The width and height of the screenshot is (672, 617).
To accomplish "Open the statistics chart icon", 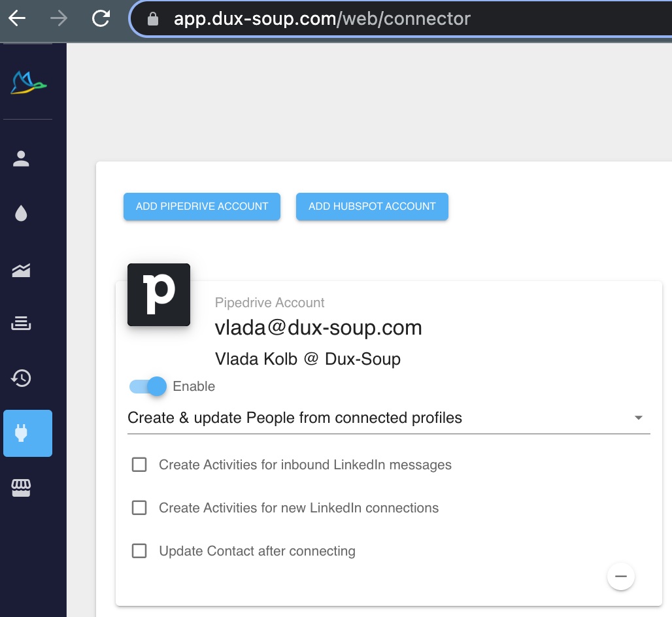I will click(x=20, y=269).
